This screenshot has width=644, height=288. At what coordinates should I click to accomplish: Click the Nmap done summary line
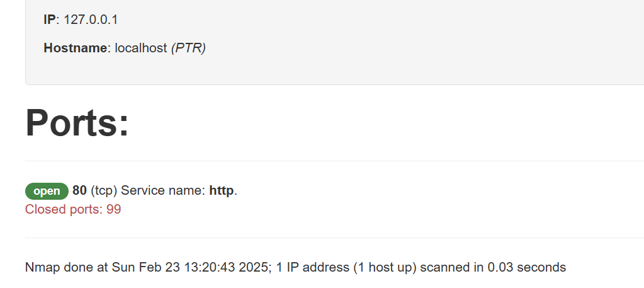296,267
